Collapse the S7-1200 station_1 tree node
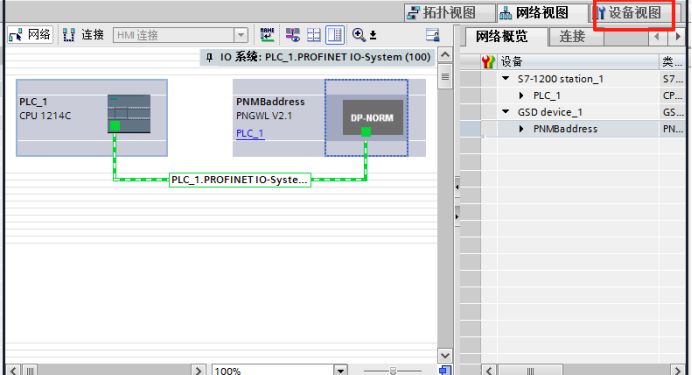This screenshot has height=375, width=692. pyautogui.click(x=506, y=79)
